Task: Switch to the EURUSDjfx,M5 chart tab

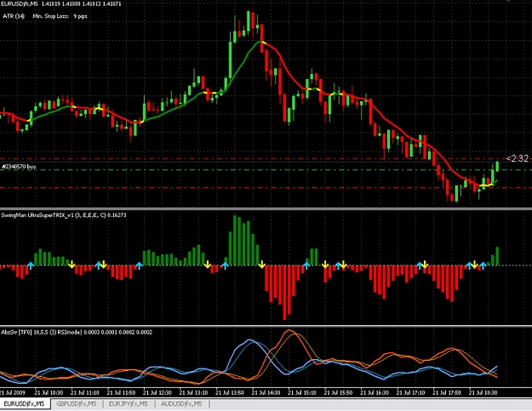Action: 25,404
